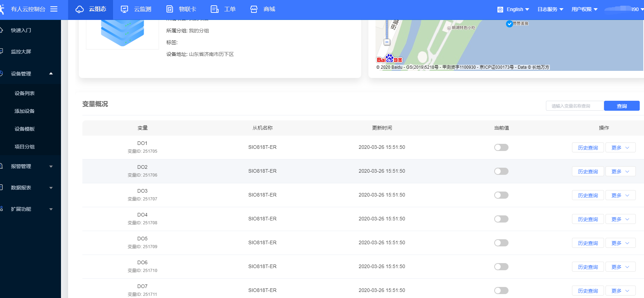Click the hamburger menu collapse icon
The width and height of the screenshot is (644, 298).
pyautogui.click(x=54, y=9)
